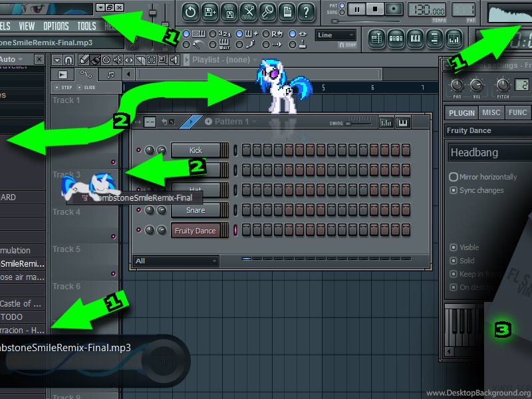Click the SWING slider in step sequencer

coord(358,122)
